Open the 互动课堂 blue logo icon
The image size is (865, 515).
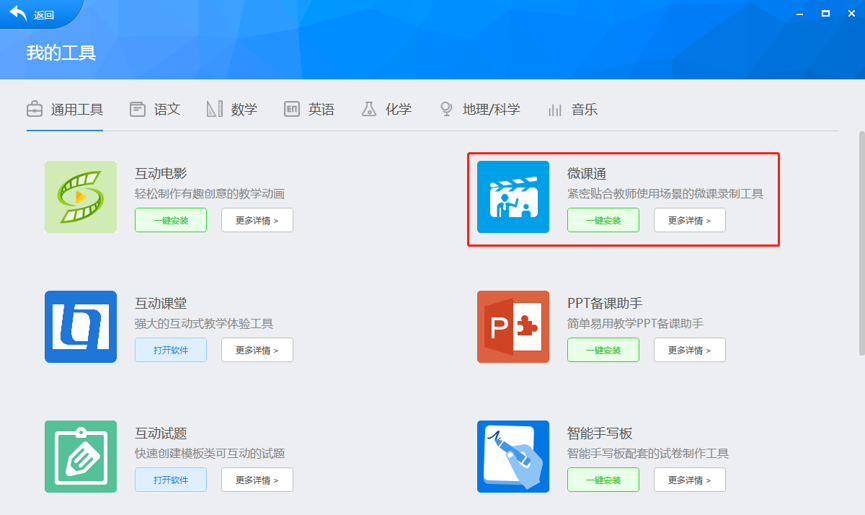[81, 326]
